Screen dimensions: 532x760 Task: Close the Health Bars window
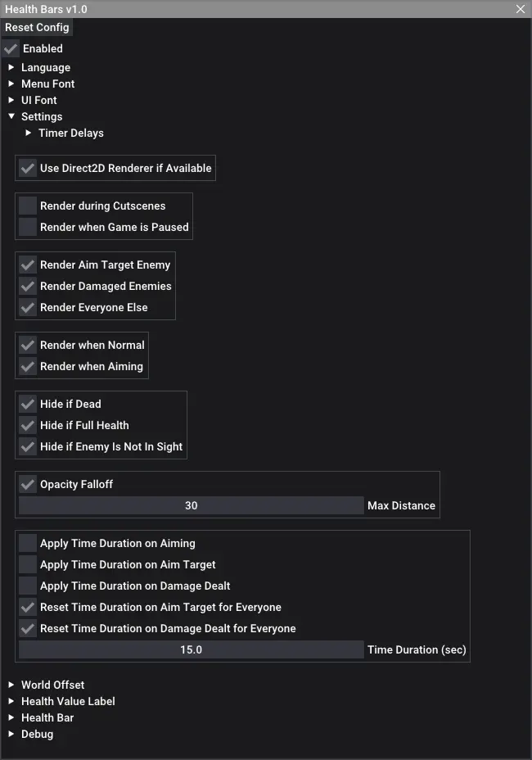point(521,9)
